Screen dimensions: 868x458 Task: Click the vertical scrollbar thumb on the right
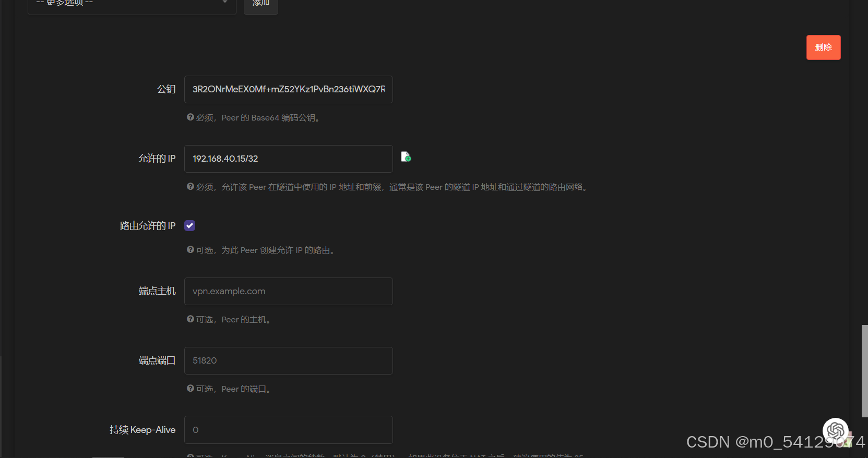click(865, 371)
